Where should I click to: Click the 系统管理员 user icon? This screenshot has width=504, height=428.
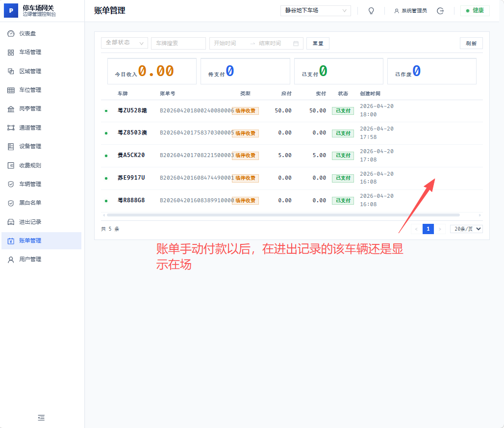pos(397,11)
